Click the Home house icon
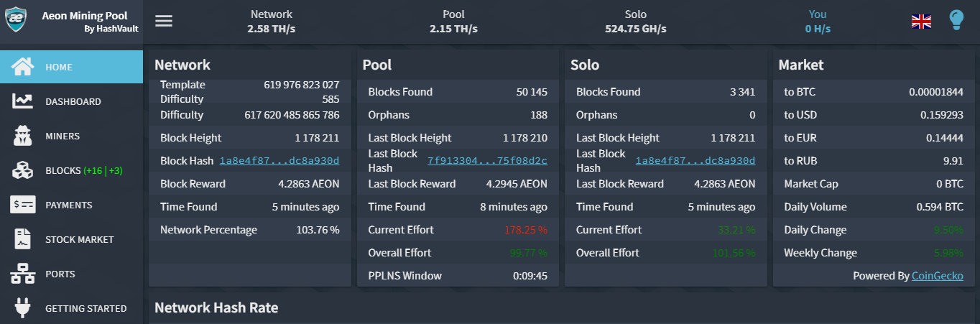This screenshot has width=980, height=324. pyautogui.click(x=23, y=67)
